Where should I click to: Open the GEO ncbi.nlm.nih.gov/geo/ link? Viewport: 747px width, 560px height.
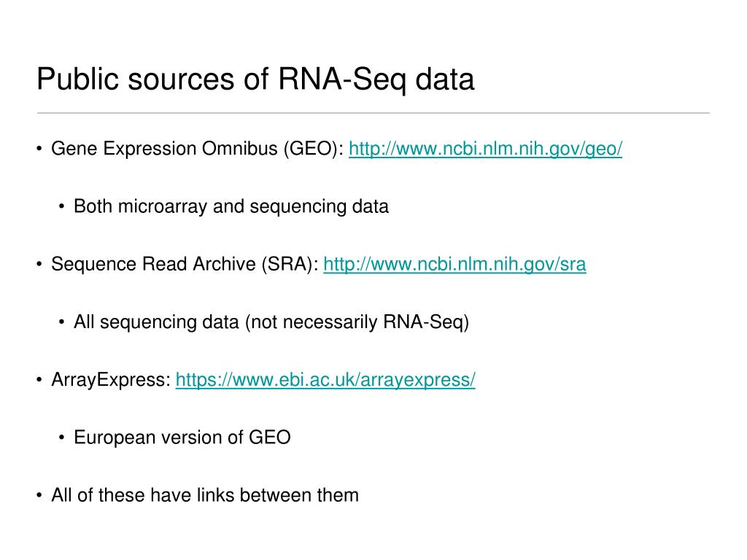coord(485,149)
